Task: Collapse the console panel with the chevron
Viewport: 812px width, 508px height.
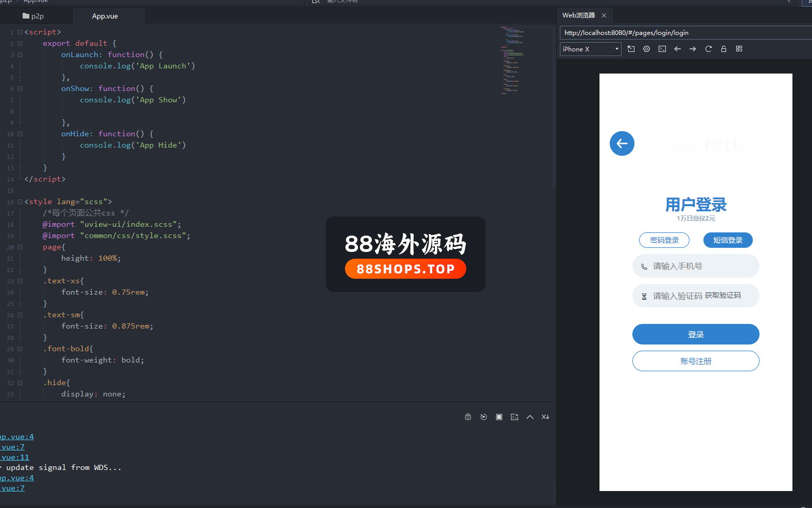Action: tap(530, 417)
